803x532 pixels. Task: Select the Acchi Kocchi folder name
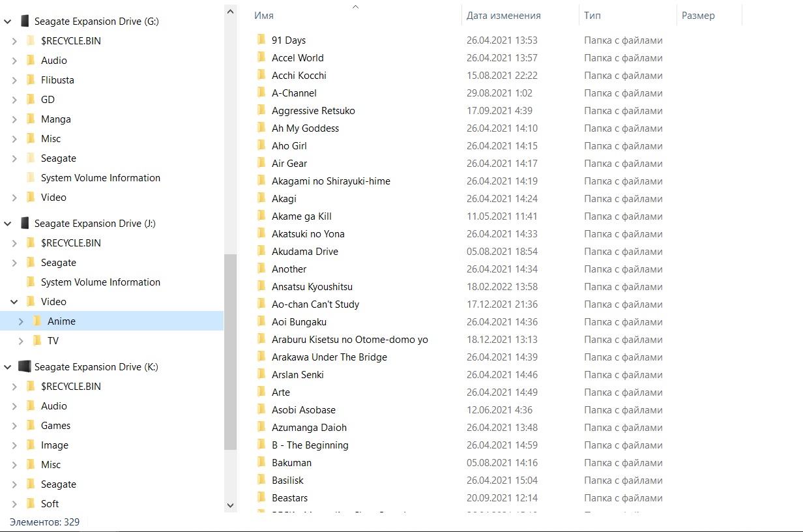pyautogui.click(x=299, y=76)
